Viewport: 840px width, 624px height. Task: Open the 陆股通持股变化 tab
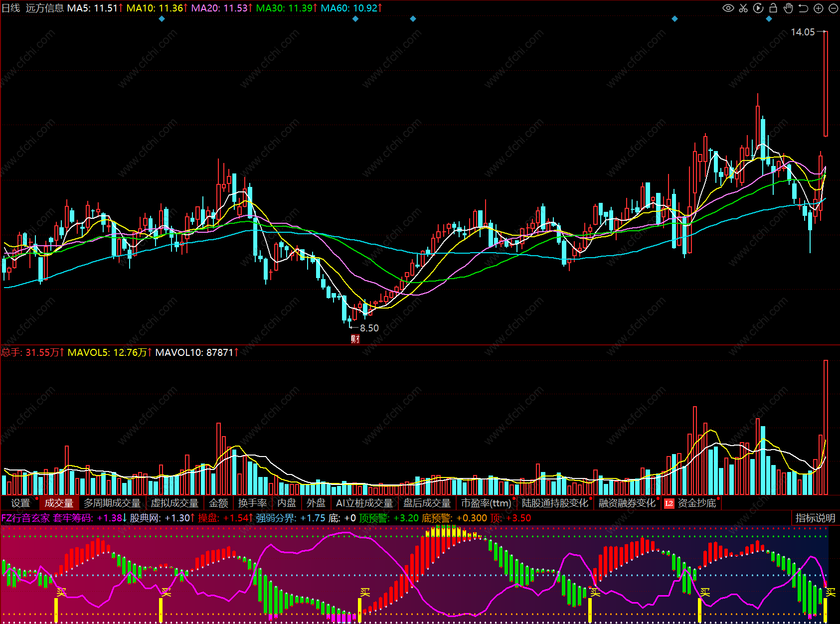[555, 503]
